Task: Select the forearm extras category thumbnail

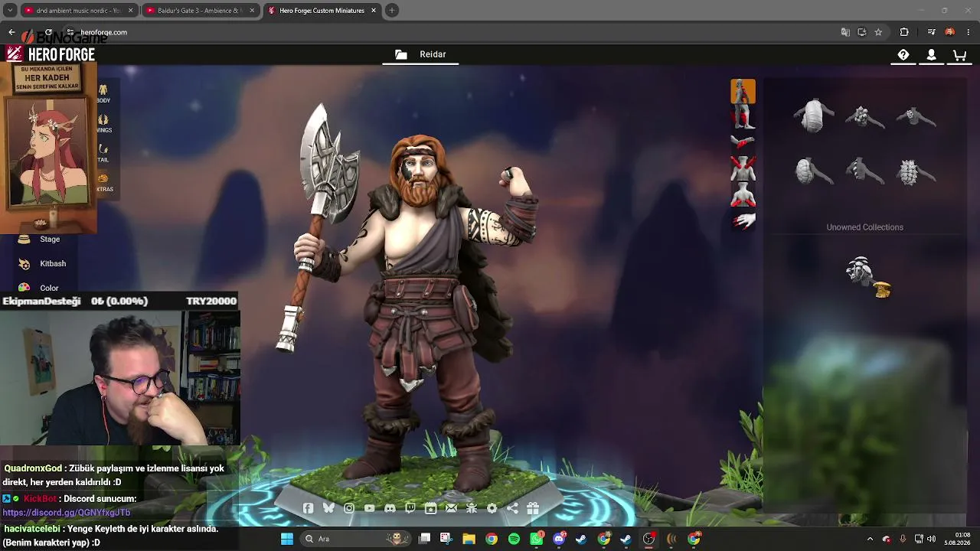Action: (x=743, y=143)
